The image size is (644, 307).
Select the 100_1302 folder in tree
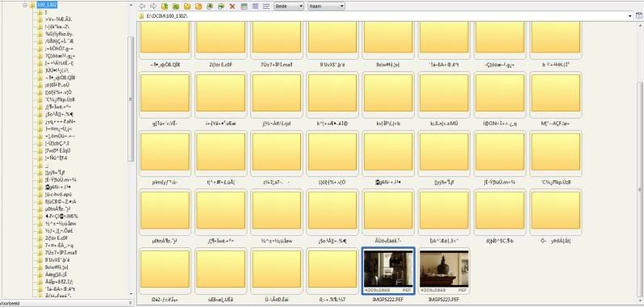(47, 5)
